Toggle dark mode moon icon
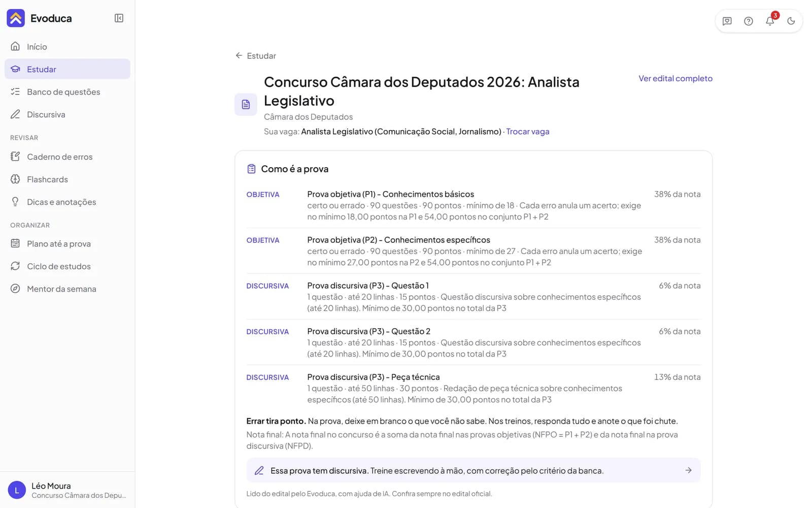Image resolution: width=812 pixels, height=508 pixels. (791, 21)
